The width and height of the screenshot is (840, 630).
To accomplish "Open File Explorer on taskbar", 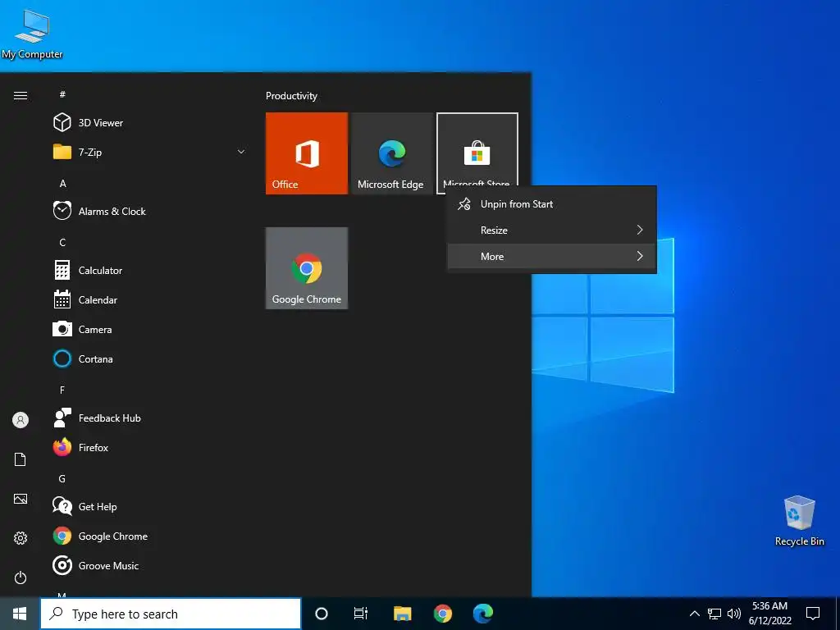I will tap(402, 614).
